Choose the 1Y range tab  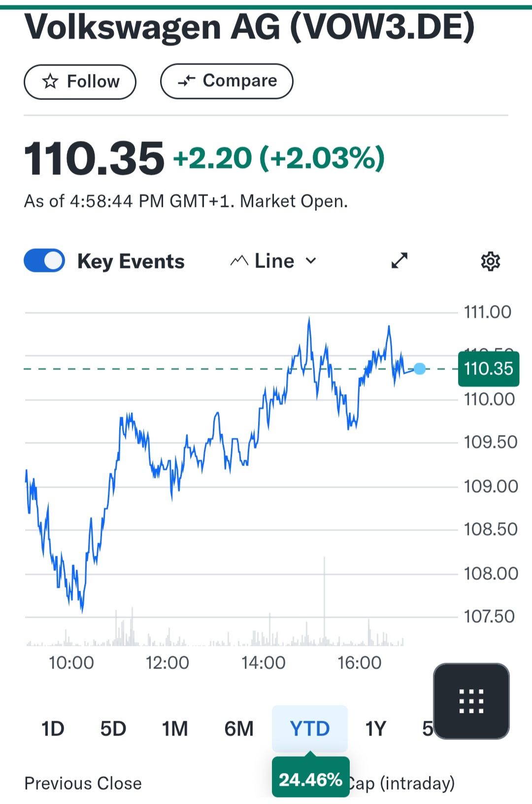(x=375, y=729)
